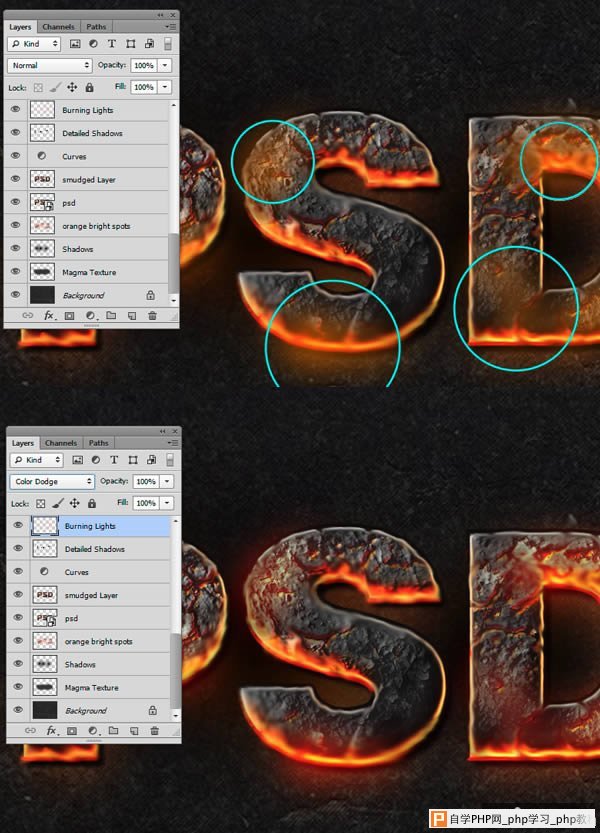600x833 pixels.
Task: Create new group in the Color Dodge panel
Action: tap(113, 730)
